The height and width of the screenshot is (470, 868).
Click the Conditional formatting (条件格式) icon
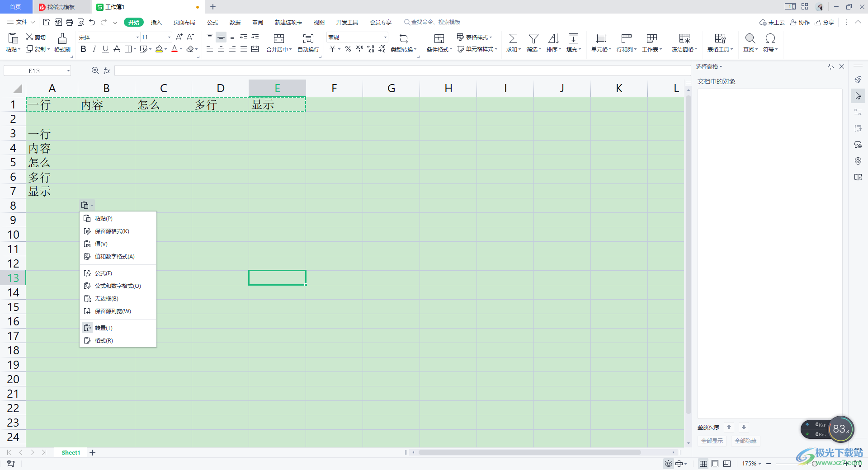click(439, 38)
